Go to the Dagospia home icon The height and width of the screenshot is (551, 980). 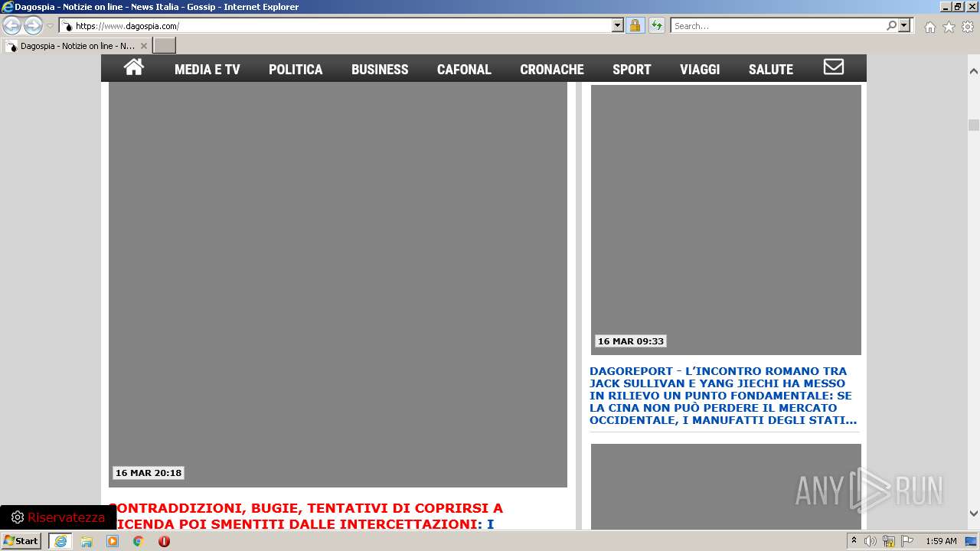coord(134,67)
